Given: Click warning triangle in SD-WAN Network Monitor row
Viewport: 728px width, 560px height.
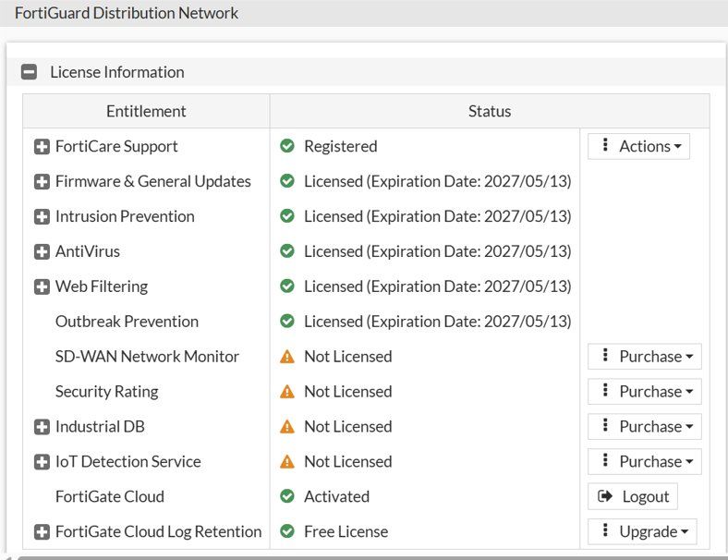Looking at the screenshot, I should tap(287, 357).
